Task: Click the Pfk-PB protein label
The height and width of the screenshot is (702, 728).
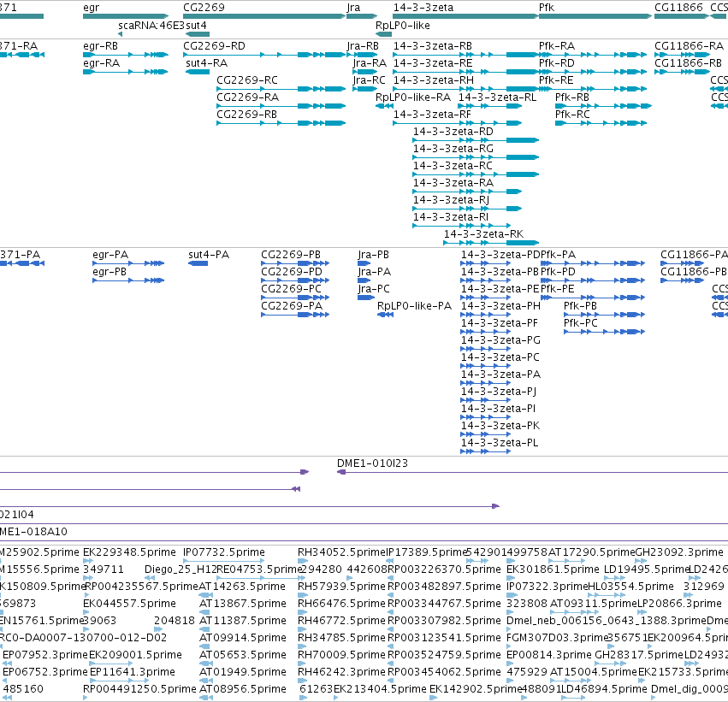Action: tap(580, 306)
